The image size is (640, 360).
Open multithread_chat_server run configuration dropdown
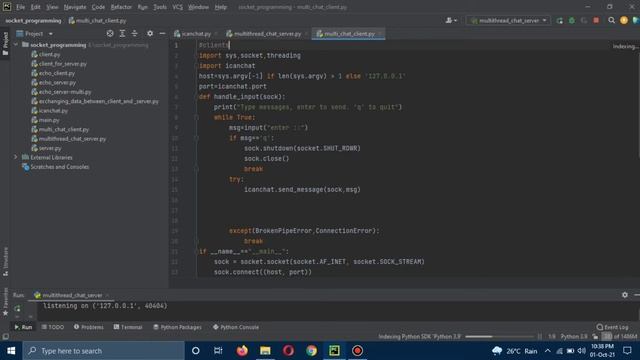[x=508, y=20]
